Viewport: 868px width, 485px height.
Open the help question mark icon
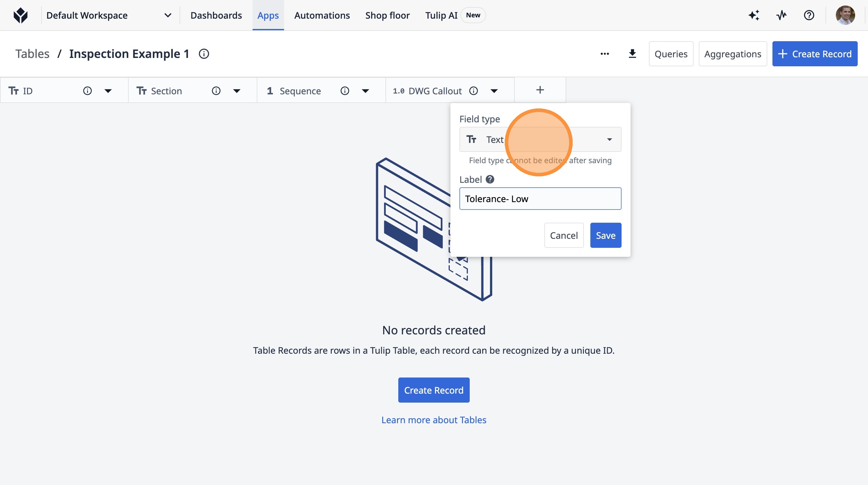pyautogui.click(x=809, y=15)
